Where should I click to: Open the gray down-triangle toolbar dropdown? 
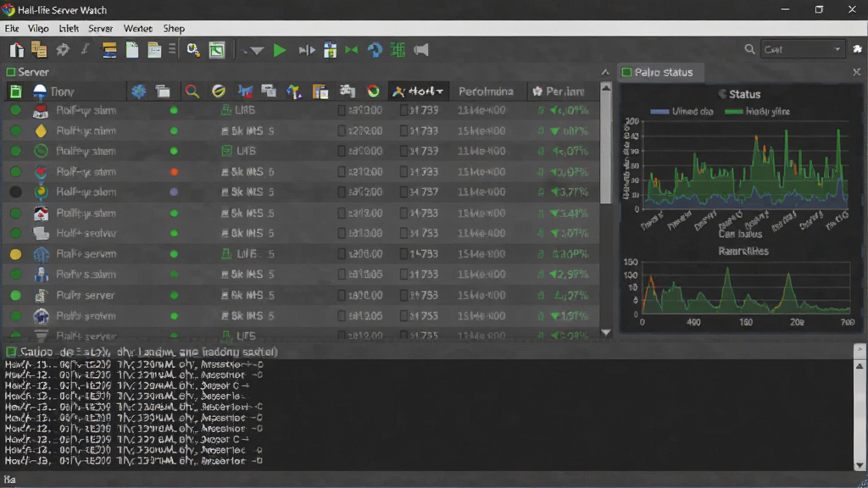(256, 51)
